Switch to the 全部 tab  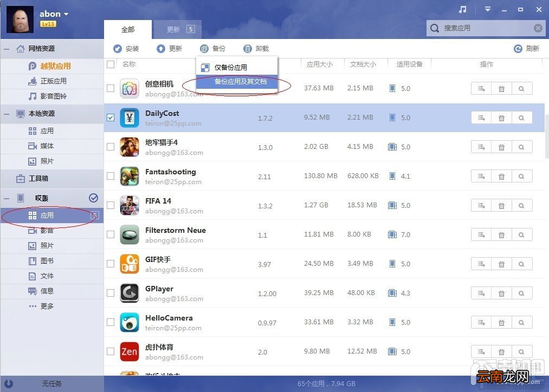128,30
